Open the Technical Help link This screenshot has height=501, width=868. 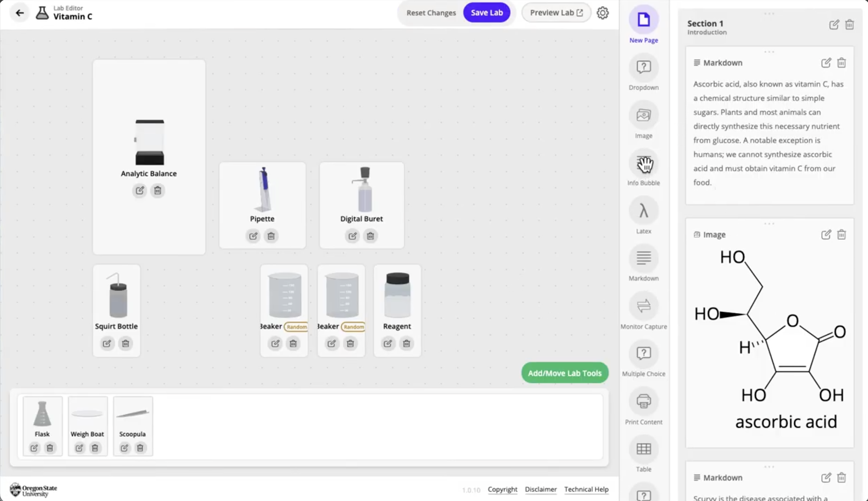(586, 489)
